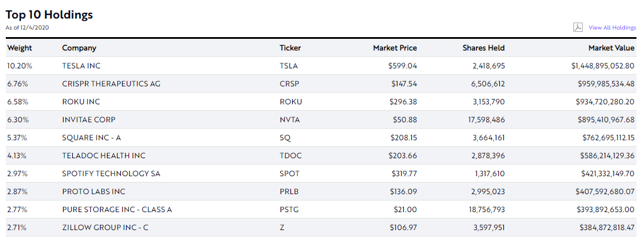
Task: Click the CRISPR THERAPEUTICS AG row name
Action: pos(111,84)
